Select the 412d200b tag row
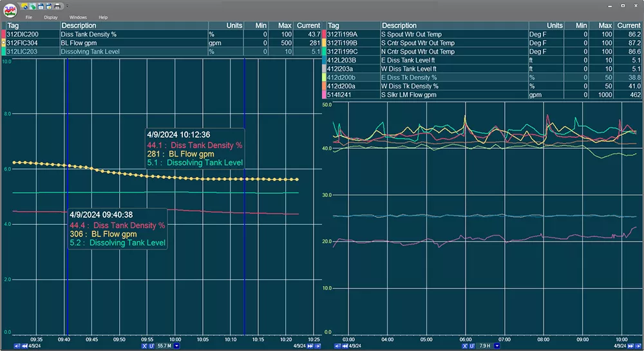The image size is (644, 351). tap(482, 77)
